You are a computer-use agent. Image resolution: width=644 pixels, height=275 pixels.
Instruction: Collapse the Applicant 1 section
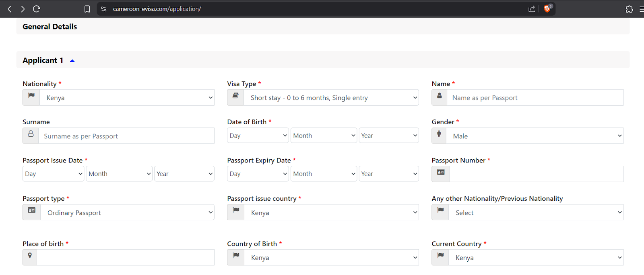point(72,60)
